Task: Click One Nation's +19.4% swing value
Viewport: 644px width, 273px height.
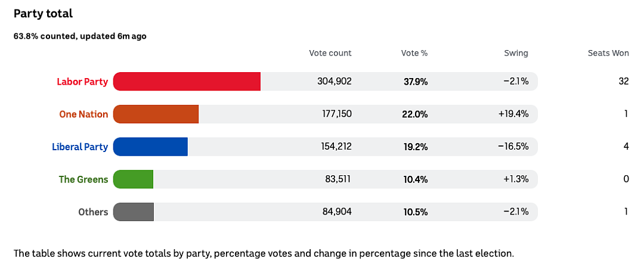Action: click(513, 114)
